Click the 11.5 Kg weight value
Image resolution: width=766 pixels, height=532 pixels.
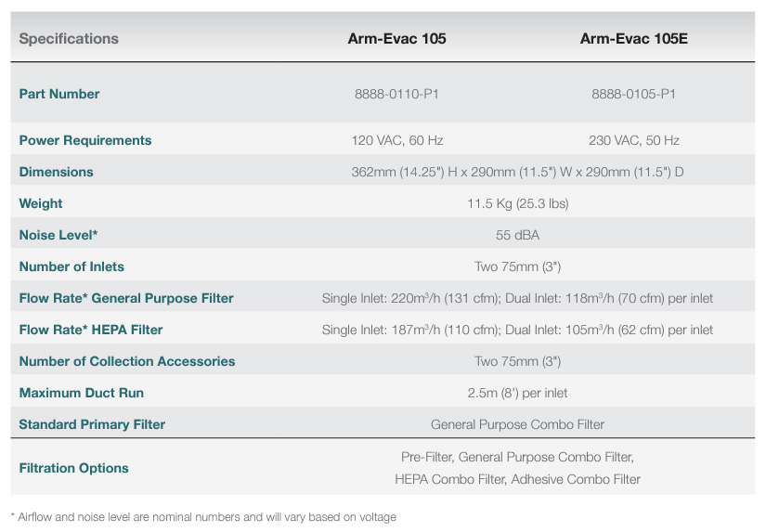(517, 203)
